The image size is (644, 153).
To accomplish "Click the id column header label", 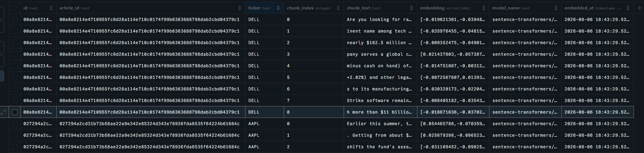I will pos(30,8).
